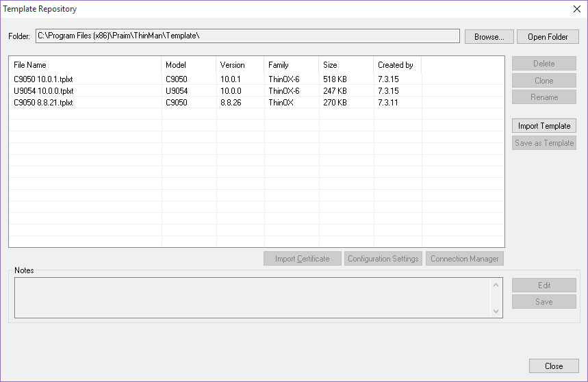The image size is (588, 382).
Task: Sort by the Version column header
Action: point(240,65)
